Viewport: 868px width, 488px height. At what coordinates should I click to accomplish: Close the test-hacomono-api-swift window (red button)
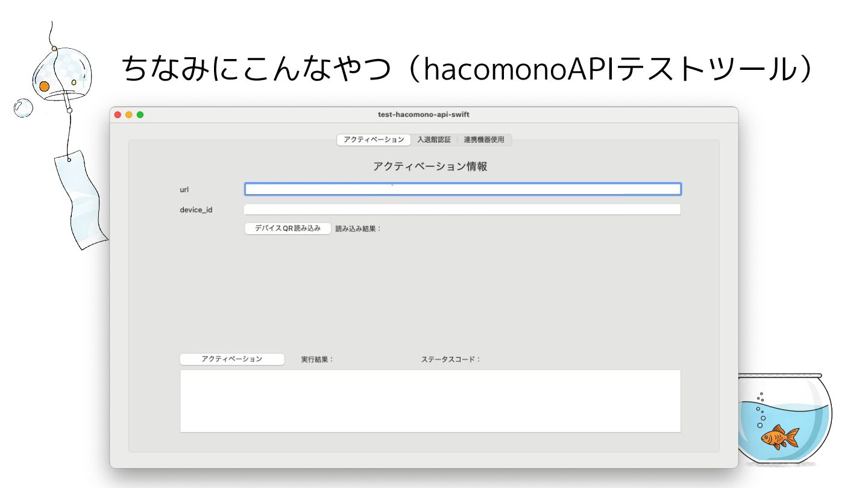118,114
